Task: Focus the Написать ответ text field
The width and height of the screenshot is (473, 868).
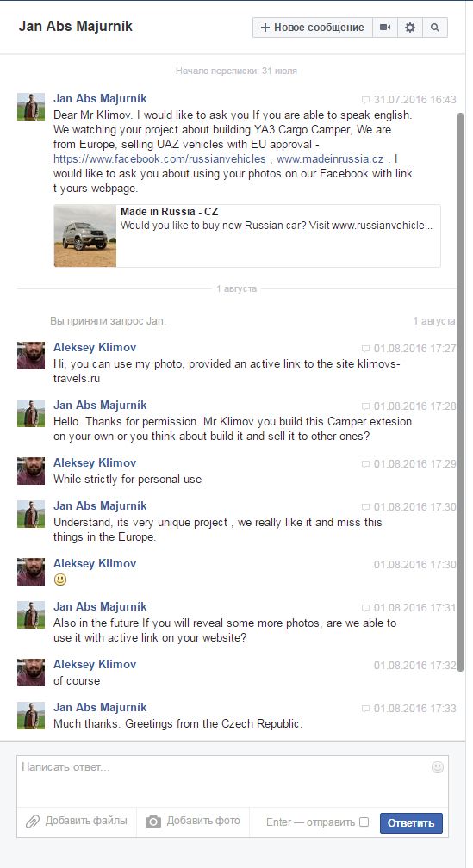Action: [x=233, y=780]
